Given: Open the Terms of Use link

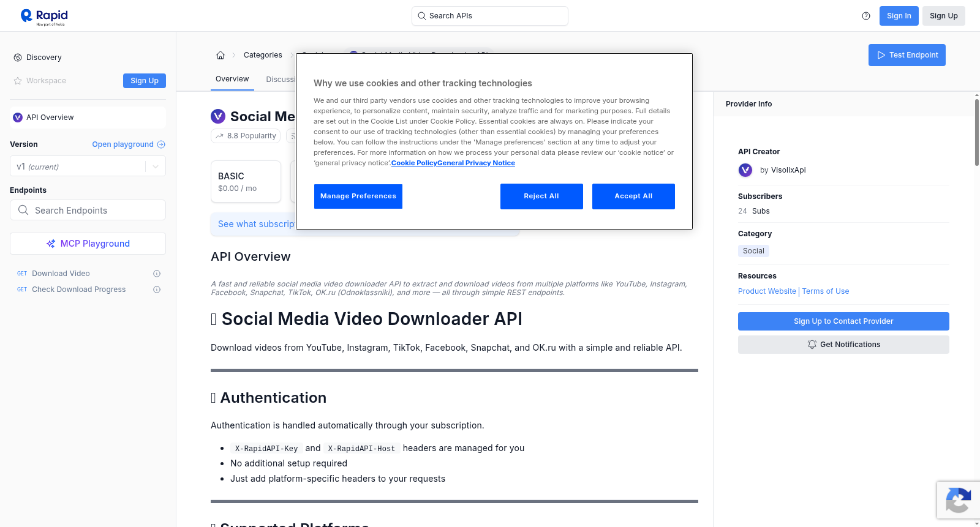Looking at the screenshot, I should (826, 291).
